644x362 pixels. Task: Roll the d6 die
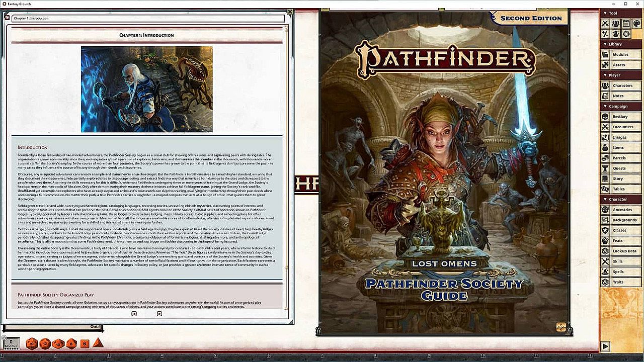click(85, 343)
